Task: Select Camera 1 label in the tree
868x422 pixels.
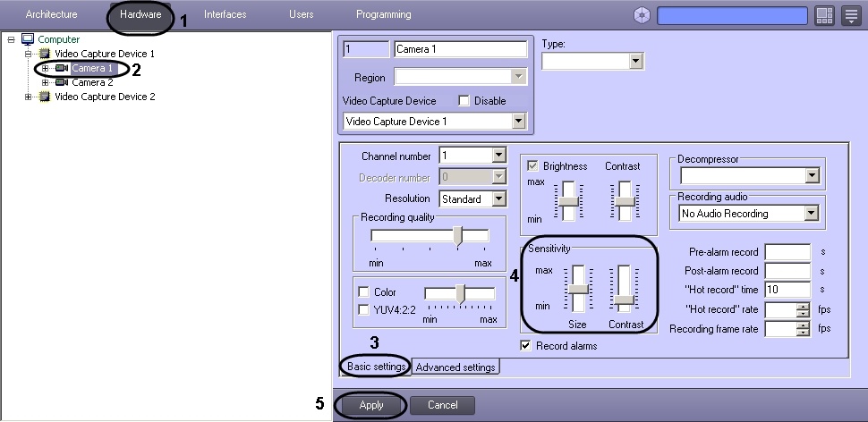Action: (x=93, y=68)
